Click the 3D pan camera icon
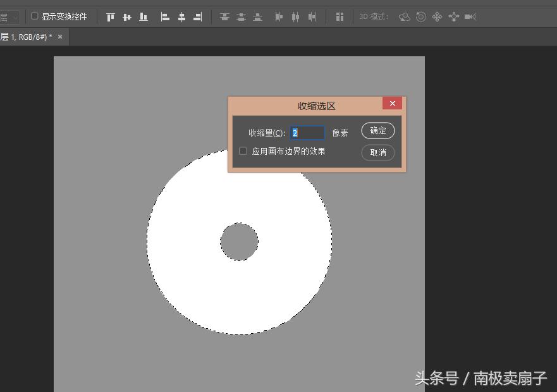The height and width of the screenshot is (392, 557). (437, 16)
